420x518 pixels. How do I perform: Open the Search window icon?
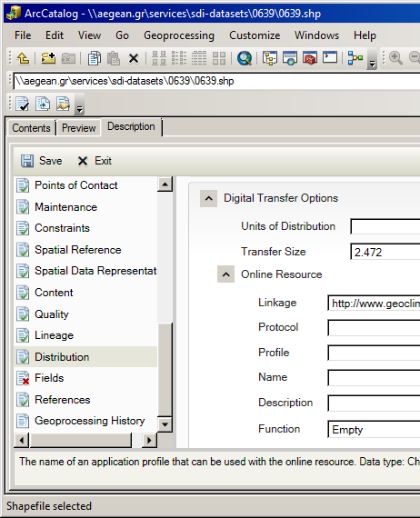pyautogui.click(x=290, y=58)
